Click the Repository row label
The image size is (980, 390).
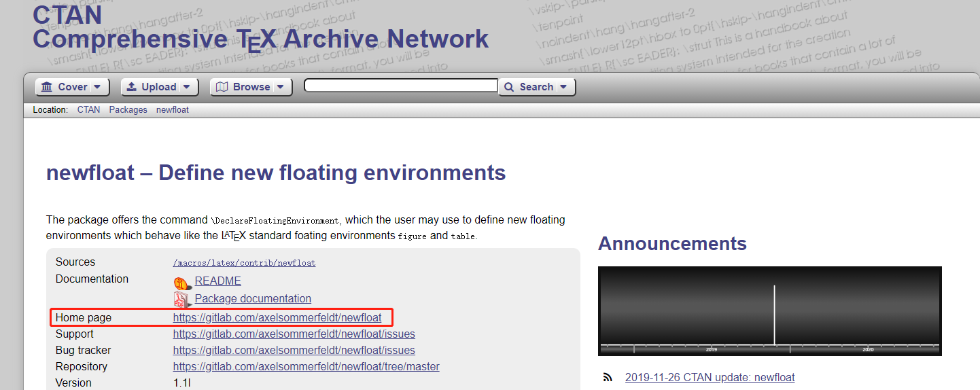(x=82, y=366)
